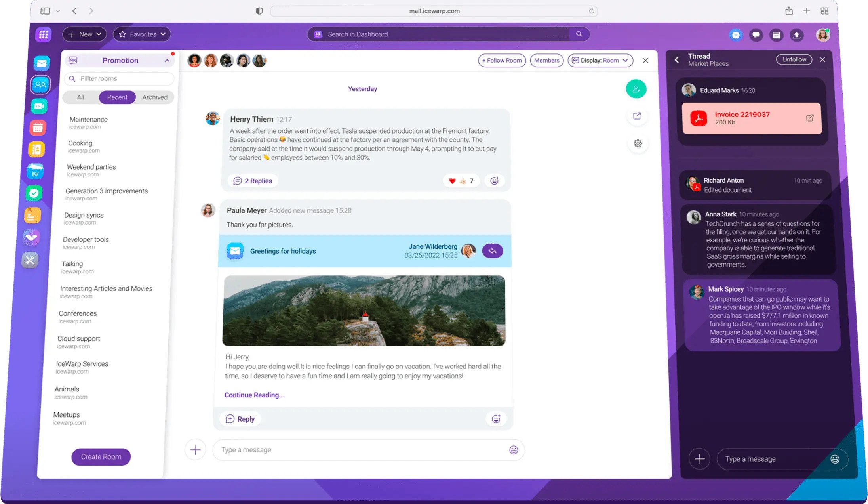Click the purple reply arrow on email
The height and width of the screenshot is (504, 868).
(x=492, y=251)
